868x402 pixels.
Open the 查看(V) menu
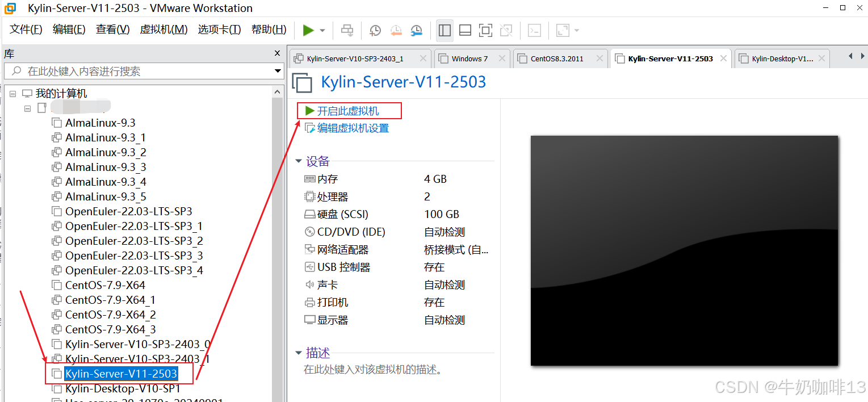coord(113,30)
